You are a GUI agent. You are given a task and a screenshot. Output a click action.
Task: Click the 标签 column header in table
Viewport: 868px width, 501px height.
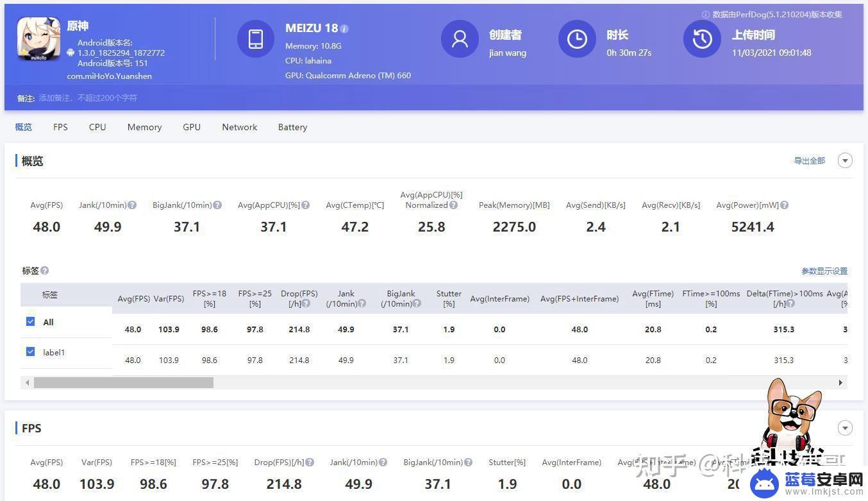50,295
